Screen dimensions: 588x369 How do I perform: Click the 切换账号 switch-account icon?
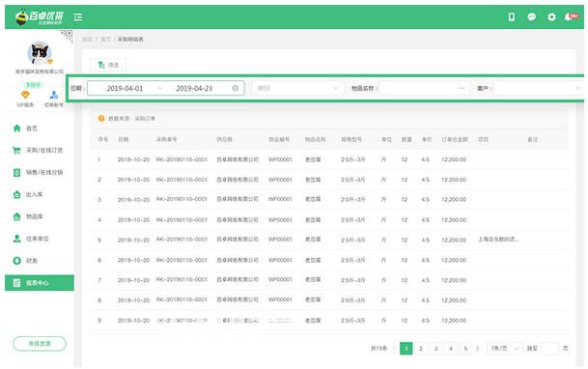pyautogui.click(x=54, y=95)
